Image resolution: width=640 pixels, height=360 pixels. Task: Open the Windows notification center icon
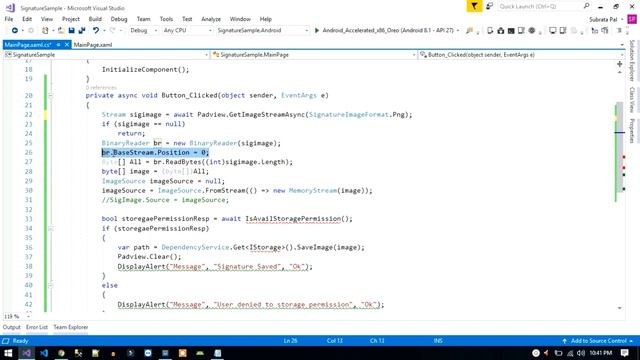click(624, 353)
